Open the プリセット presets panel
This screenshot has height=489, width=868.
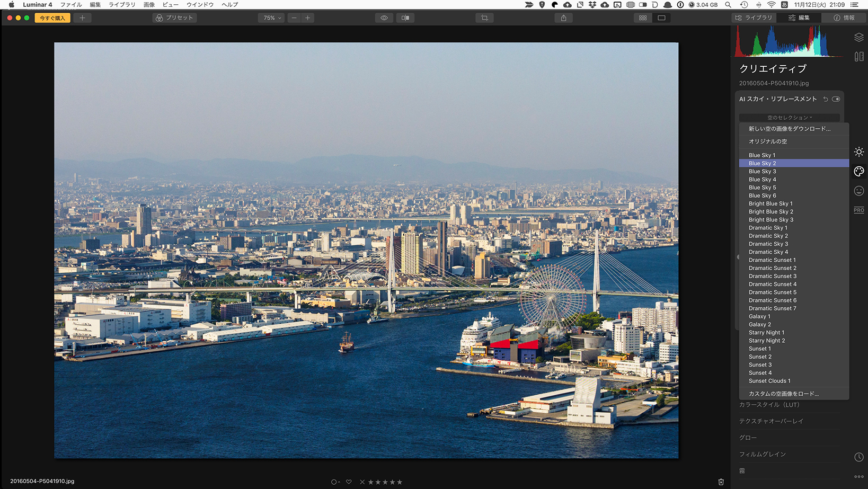[175, 18]
